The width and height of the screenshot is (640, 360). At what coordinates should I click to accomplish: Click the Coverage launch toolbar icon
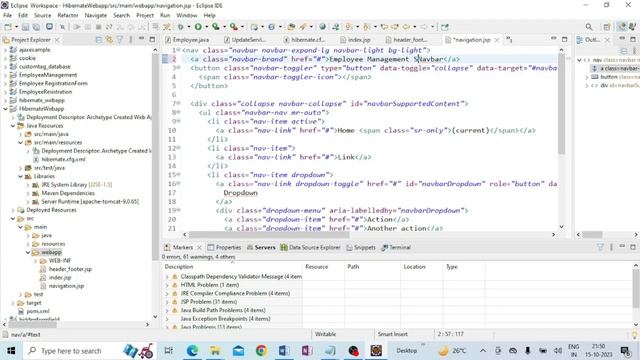[215, 27]
